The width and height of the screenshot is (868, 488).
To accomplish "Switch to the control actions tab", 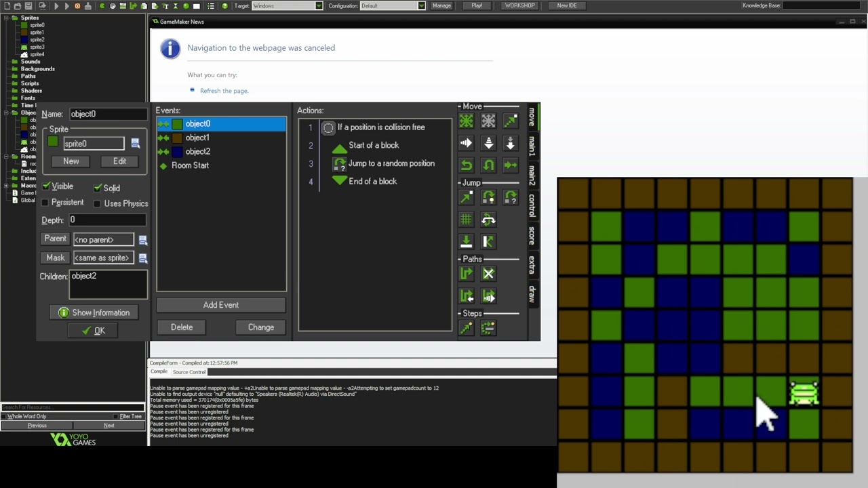I will [532, 206].
